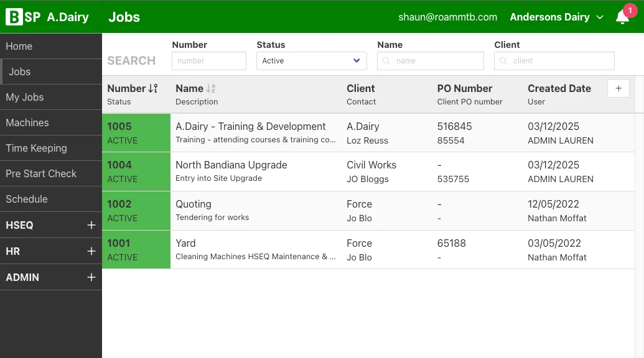
Task: Click magnifier icon in Name search
Action: pyautogui.click(x=386, y=61)
